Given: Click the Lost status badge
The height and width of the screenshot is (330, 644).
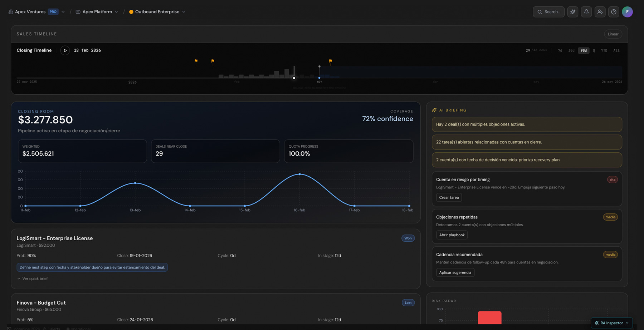Looking at the screenshot, I should (x=408, y=302).
